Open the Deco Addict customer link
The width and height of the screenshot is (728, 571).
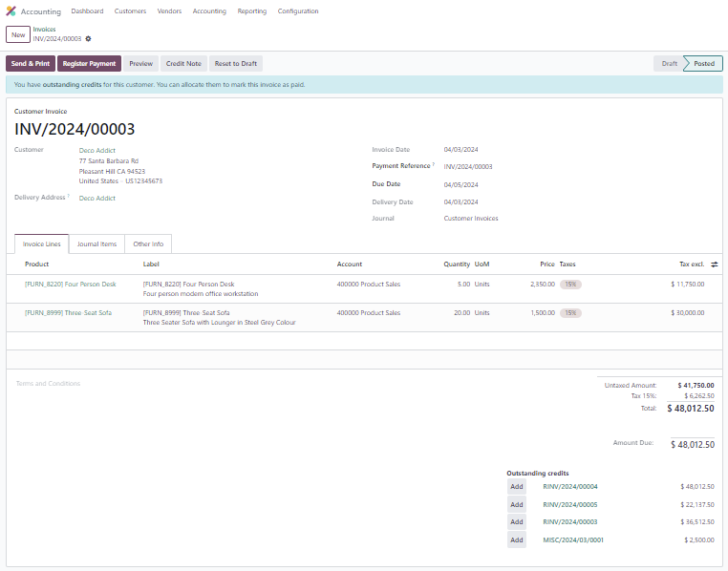(97, 150)
